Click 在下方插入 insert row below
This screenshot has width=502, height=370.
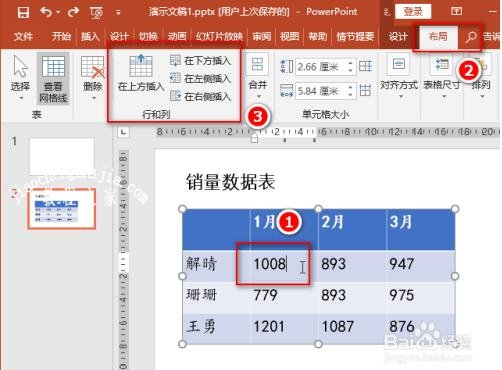point(200,61)
